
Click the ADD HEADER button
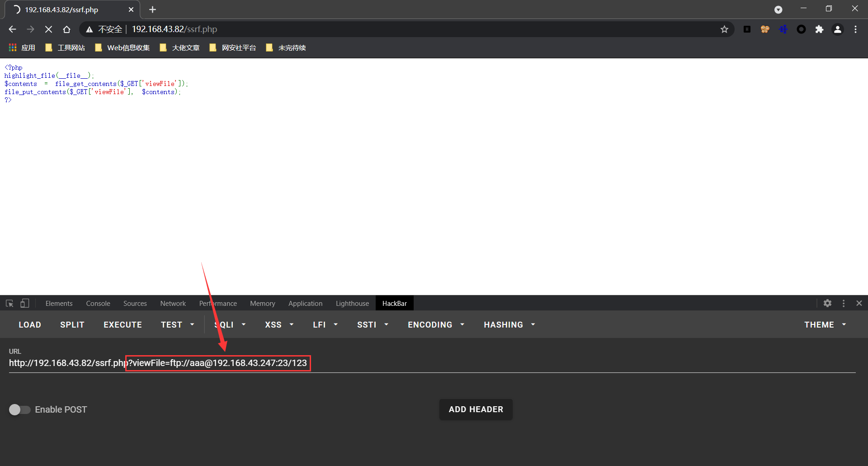click(x=476, y=409)
